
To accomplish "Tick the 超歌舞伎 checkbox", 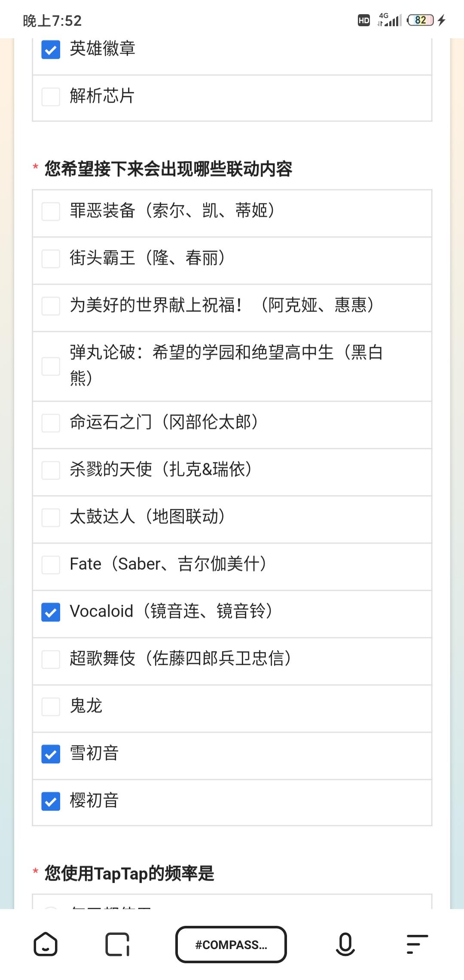I will [51, 659].
